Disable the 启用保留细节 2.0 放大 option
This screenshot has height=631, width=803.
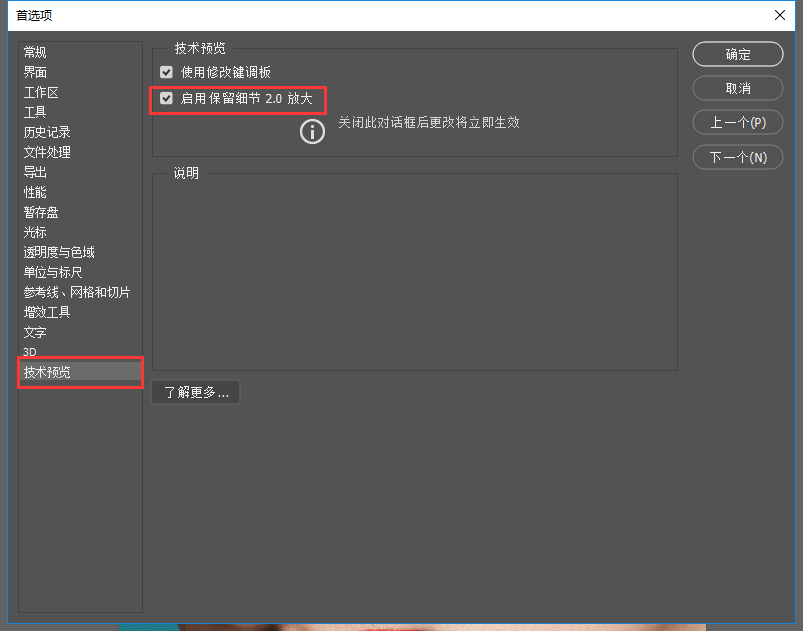tap(165, 99)
